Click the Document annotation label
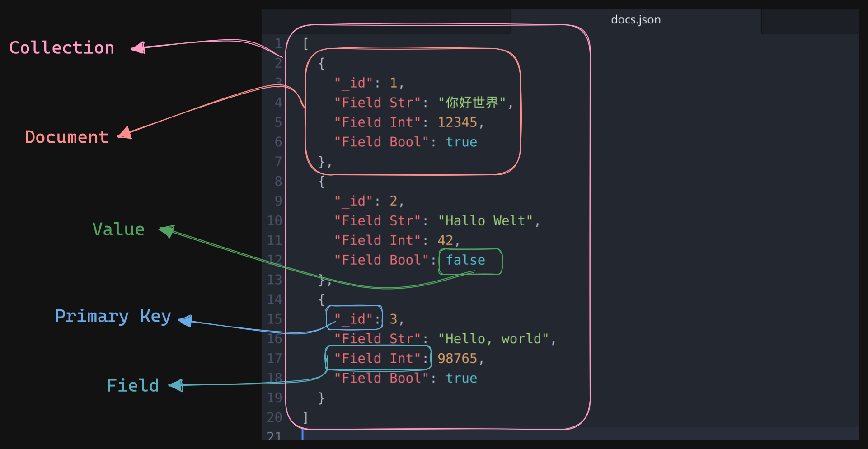 (66, 137)
